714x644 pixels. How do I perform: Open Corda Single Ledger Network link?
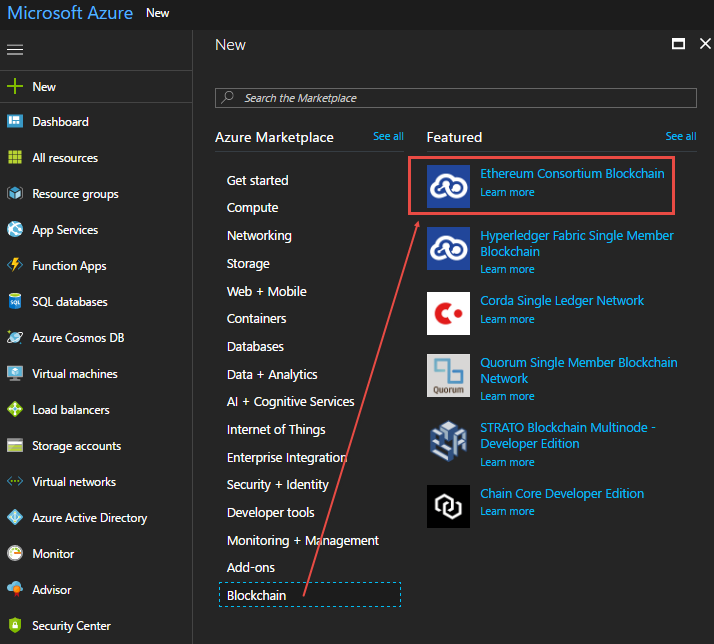point(562,301)
